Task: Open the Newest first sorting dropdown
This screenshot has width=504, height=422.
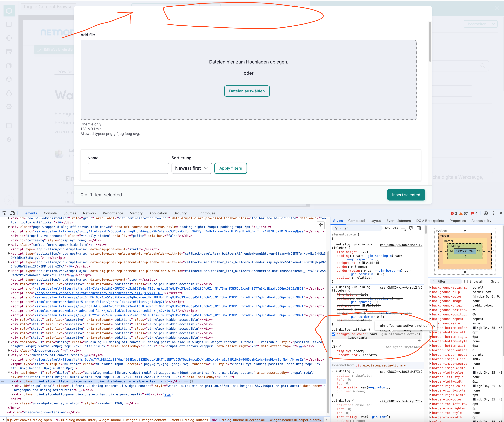Action: pyautogui.click(x=192, y=168)
